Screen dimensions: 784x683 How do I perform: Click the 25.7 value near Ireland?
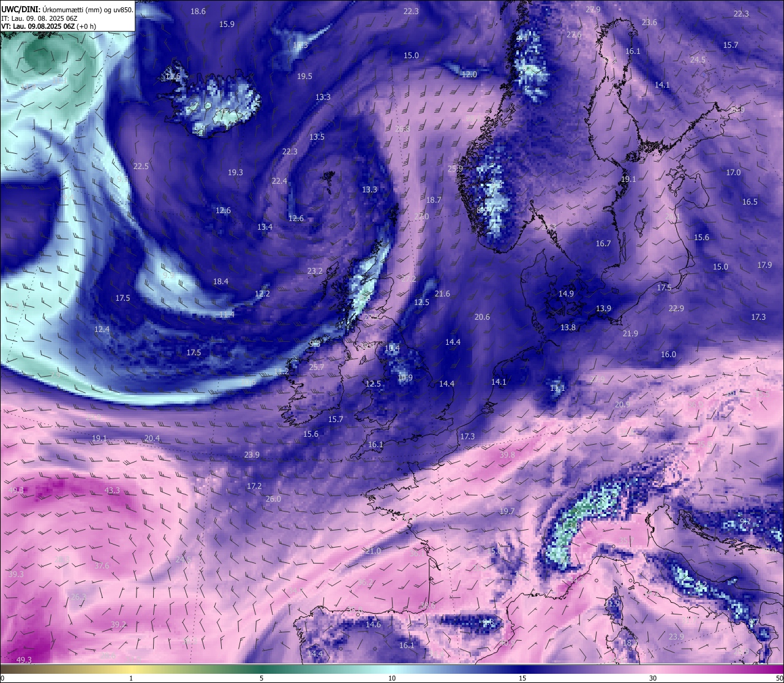[x=317, y=367]
